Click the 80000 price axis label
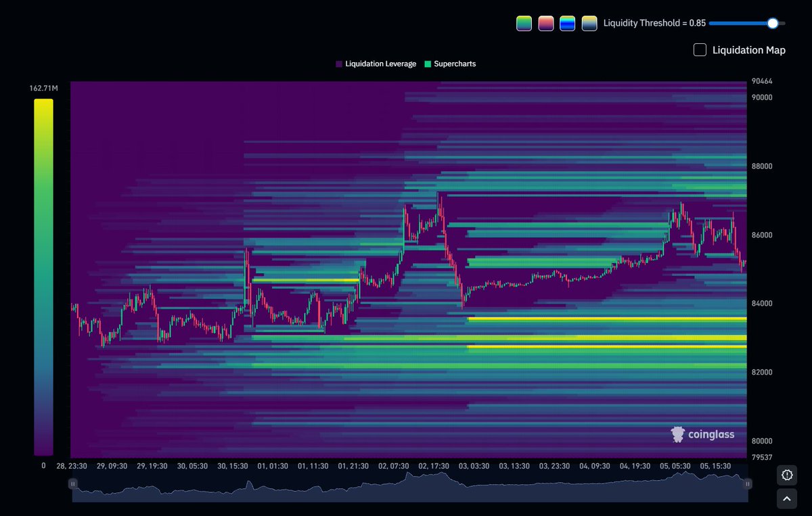The image size is (812, 516). pyautogui.click(x=762, y=442)
